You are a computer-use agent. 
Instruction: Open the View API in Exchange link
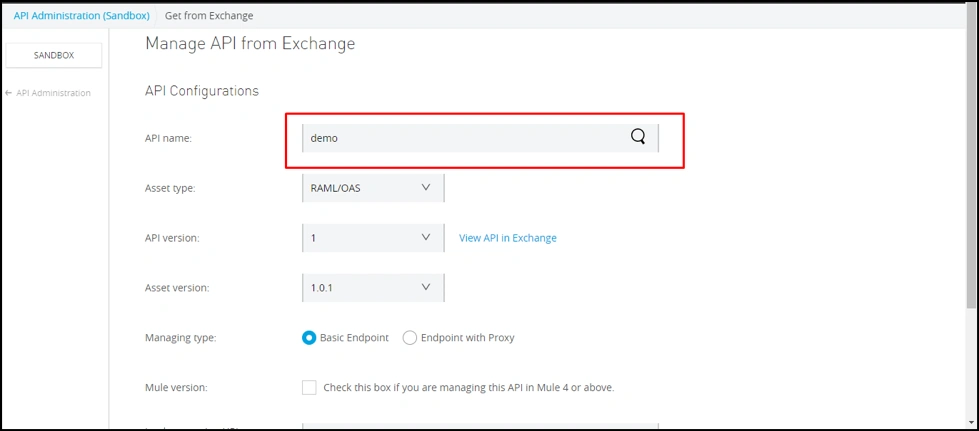click(x=507, y=238)
